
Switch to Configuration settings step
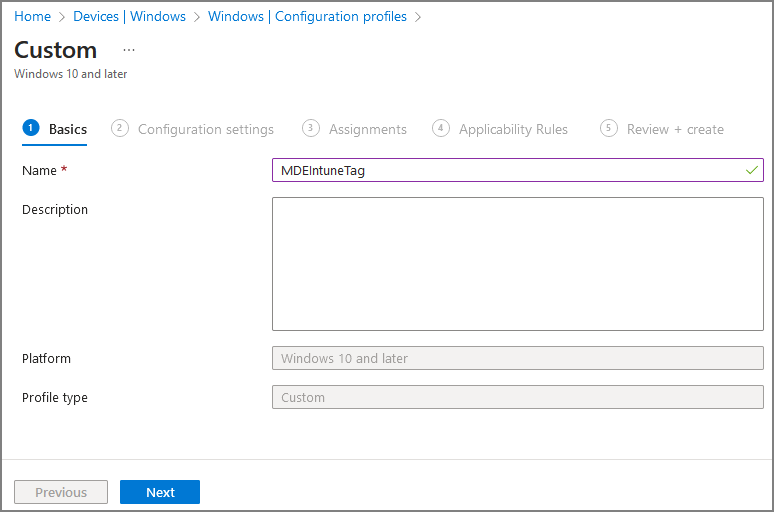coord(193,129)
